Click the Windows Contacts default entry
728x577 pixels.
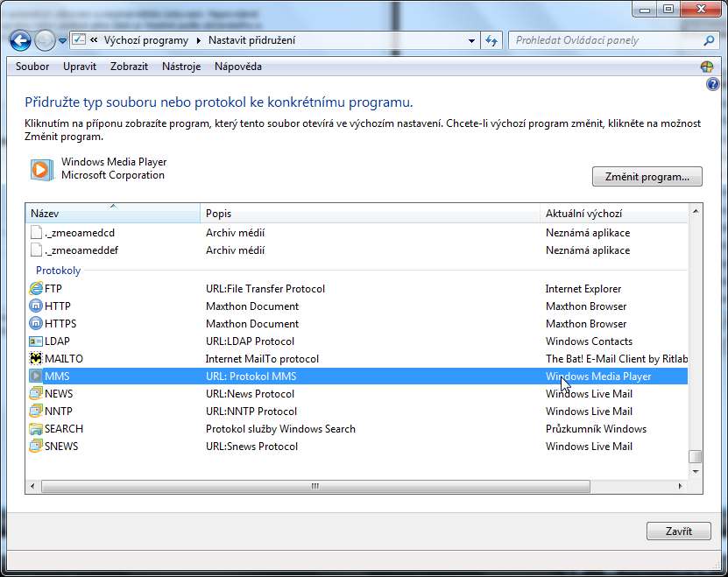click(589, 341)
